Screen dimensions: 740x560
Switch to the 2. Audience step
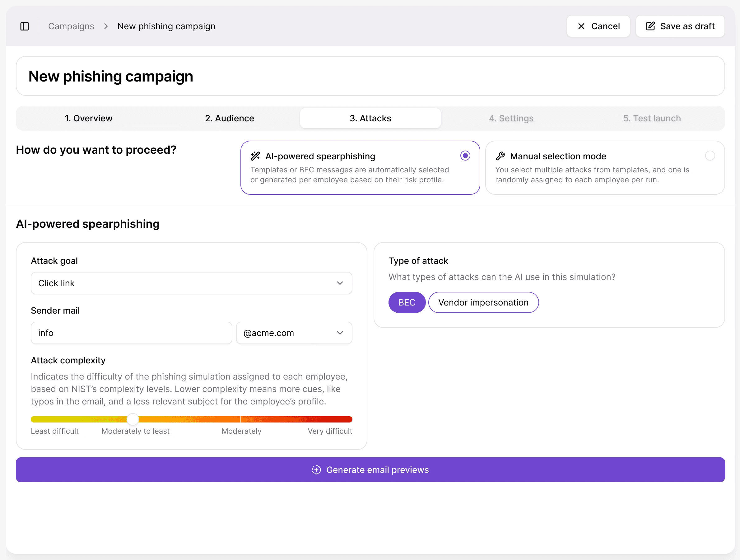pos(229,118)
